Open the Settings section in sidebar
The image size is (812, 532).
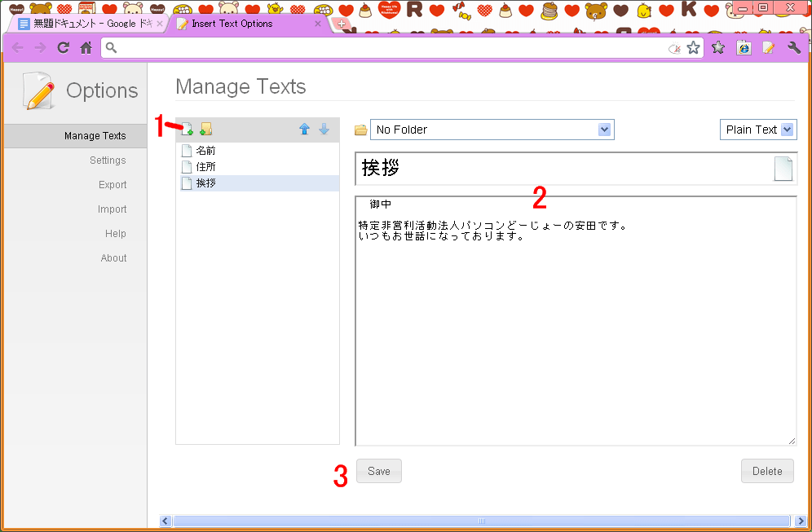[x=108, y=160]
